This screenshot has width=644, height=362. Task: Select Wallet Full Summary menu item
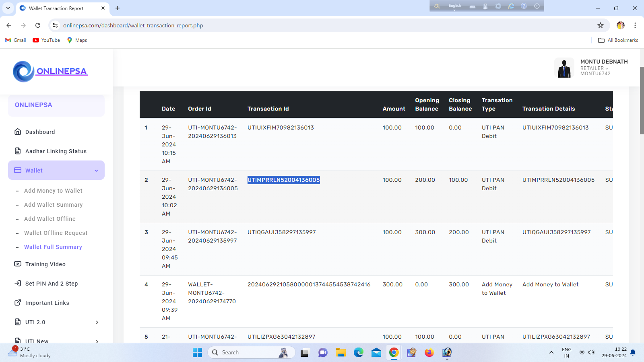coord(53,247)
